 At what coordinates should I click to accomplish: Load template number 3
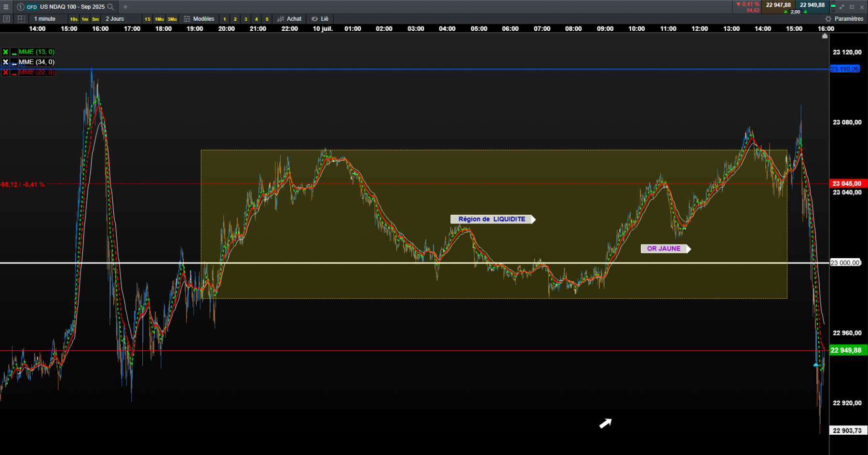pos(246,19)
